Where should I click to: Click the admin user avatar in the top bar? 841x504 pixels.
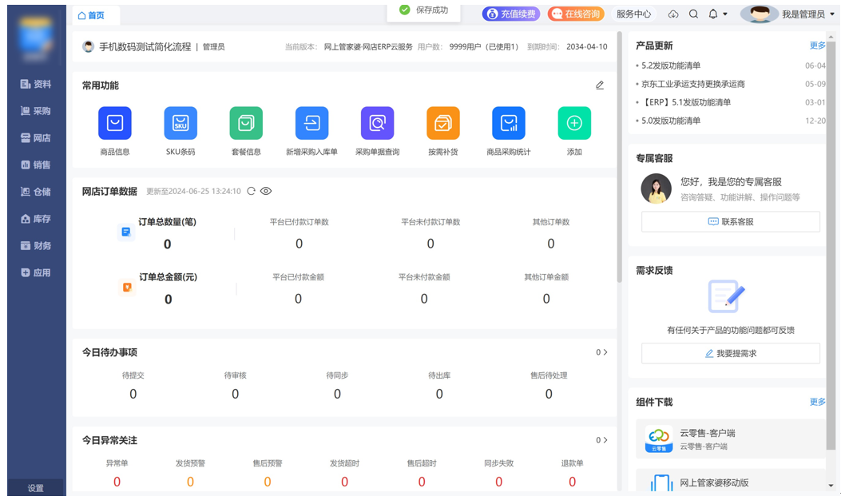point(760,14)
